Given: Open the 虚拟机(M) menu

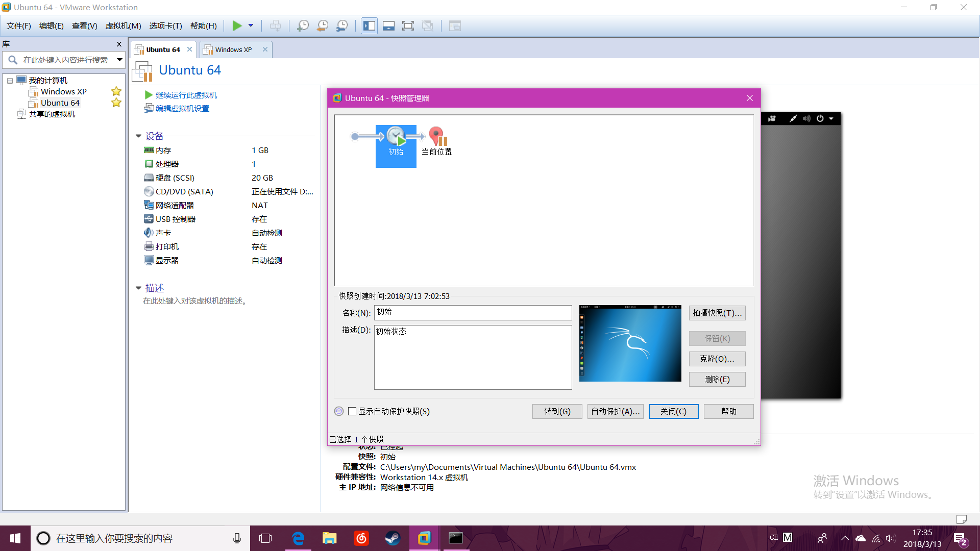Looking at the screenshot, I should (123, 26).
